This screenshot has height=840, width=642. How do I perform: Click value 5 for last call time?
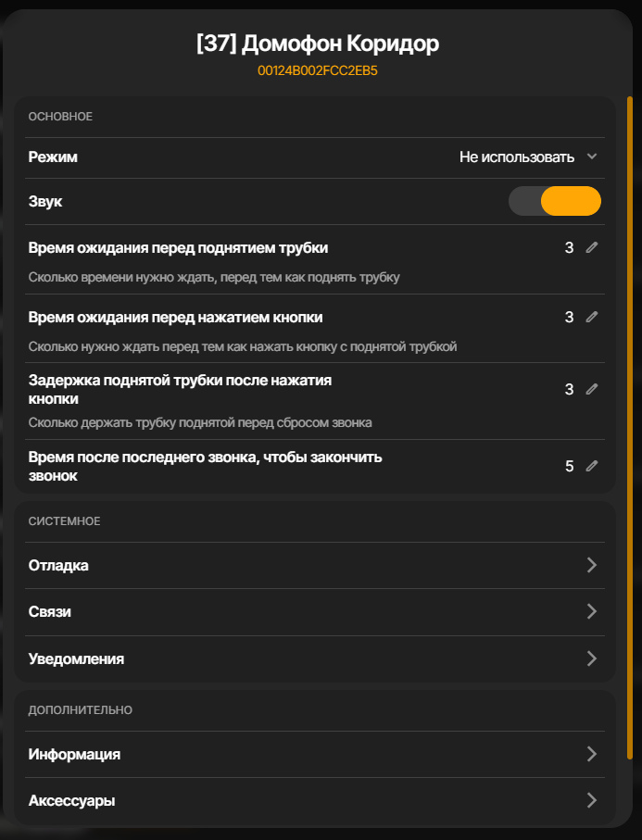click(x=569, y=466)
